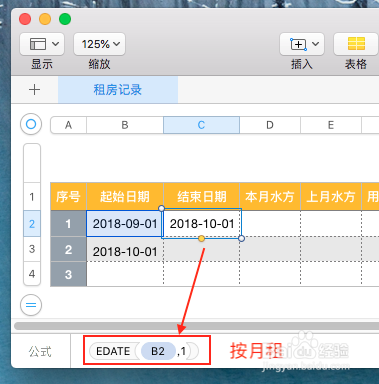Image resolution: width=379 pixels, height=384 pixels.
Task: Click the B2 reference token in formula
Action: tap(158, 351)
